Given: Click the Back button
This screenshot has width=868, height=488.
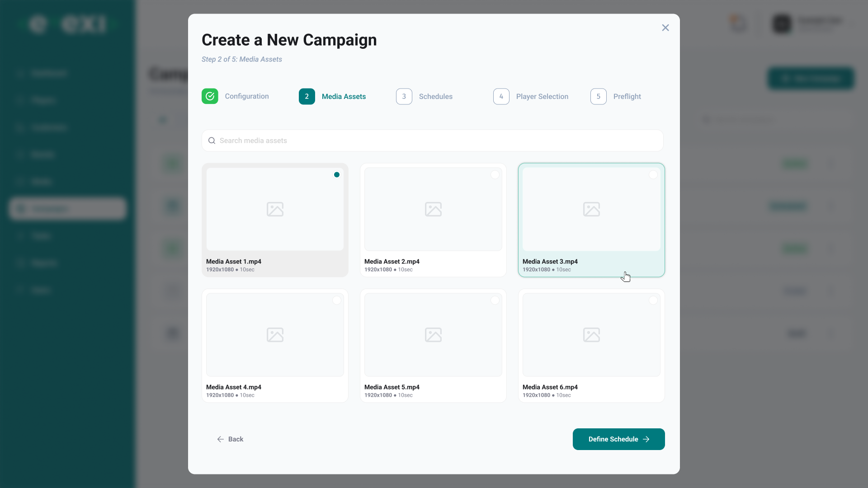Looking at the screenshot, I should click(x=230, y=439).
